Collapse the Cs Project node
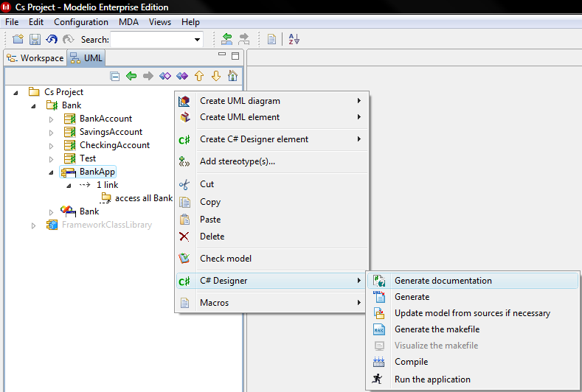The width and height of the screenshot is (582, 392). click(x=15, y=93)
